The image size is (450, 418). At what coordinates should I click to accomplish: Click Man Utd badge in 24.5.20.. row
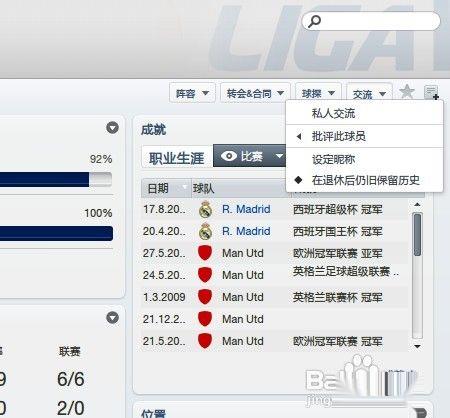205,275
